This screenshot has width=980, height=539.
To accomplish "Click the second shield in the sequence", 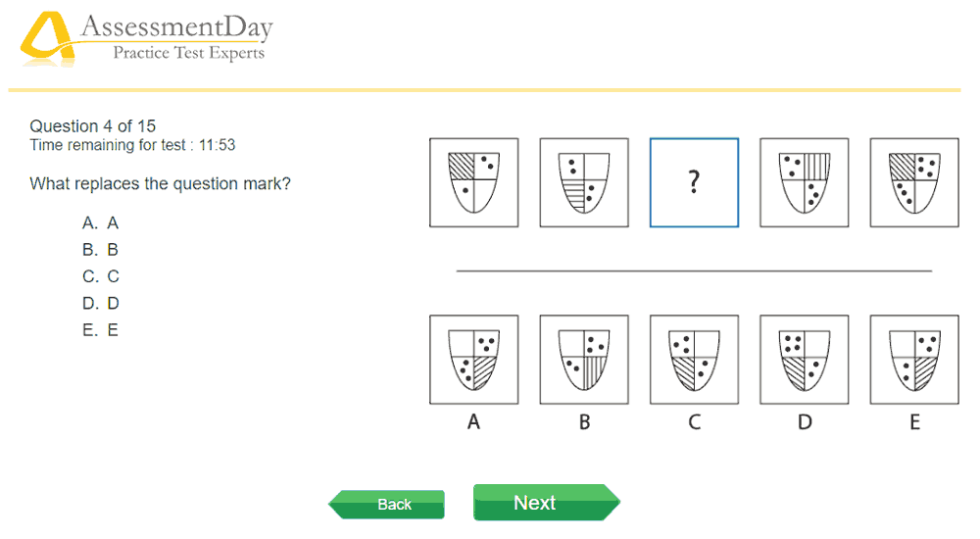I will (584, 182).
